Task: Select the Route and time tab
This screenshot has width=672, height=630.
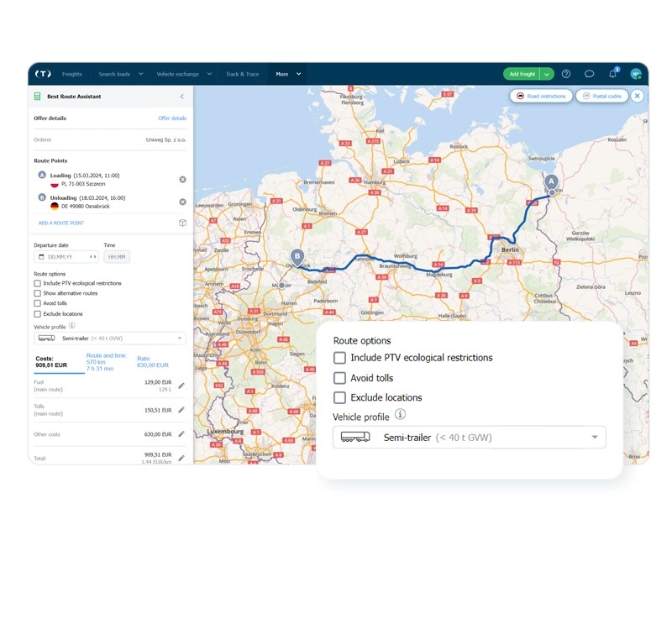Action: [x=107, y=362]
